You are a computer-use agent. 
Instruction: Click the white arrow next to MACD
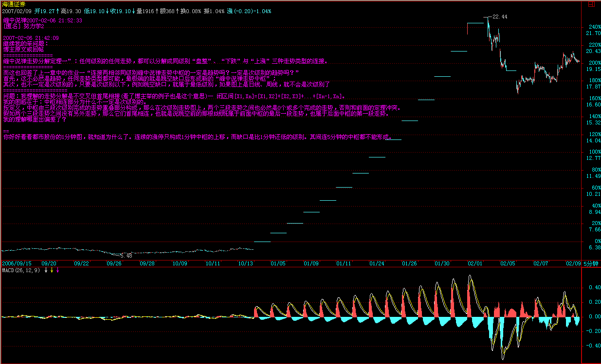point(46,270)
